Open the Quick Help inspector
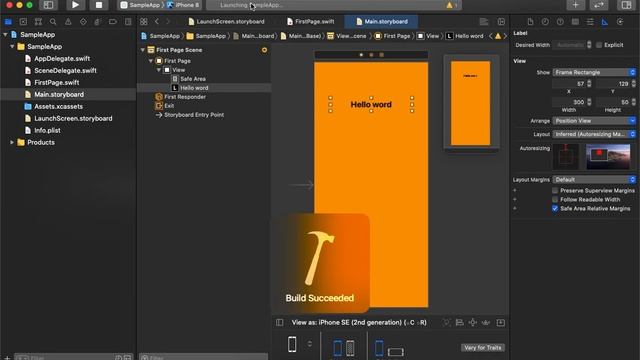Image resolution: width=640 pixels, height=360 pixels. 560,22
